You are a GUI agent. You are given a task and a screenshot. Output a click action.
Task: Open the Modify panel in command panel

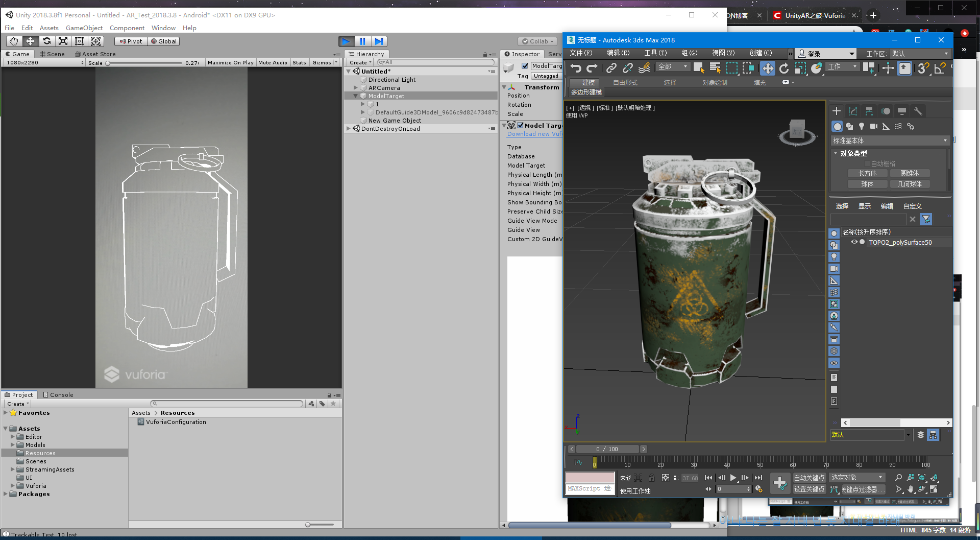point(853,111)
